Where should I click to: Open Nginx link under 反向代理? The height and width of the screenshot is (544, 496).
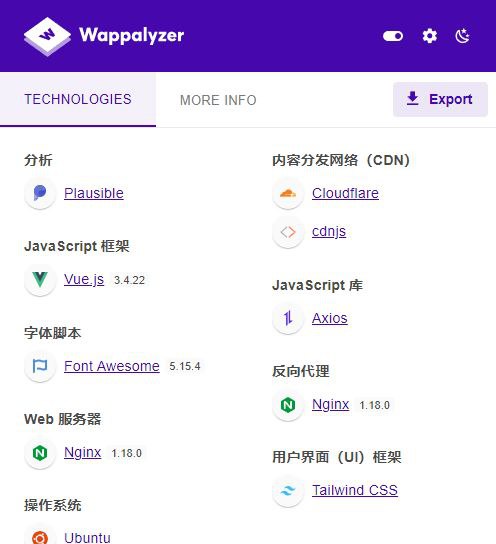tap(331, 405)
